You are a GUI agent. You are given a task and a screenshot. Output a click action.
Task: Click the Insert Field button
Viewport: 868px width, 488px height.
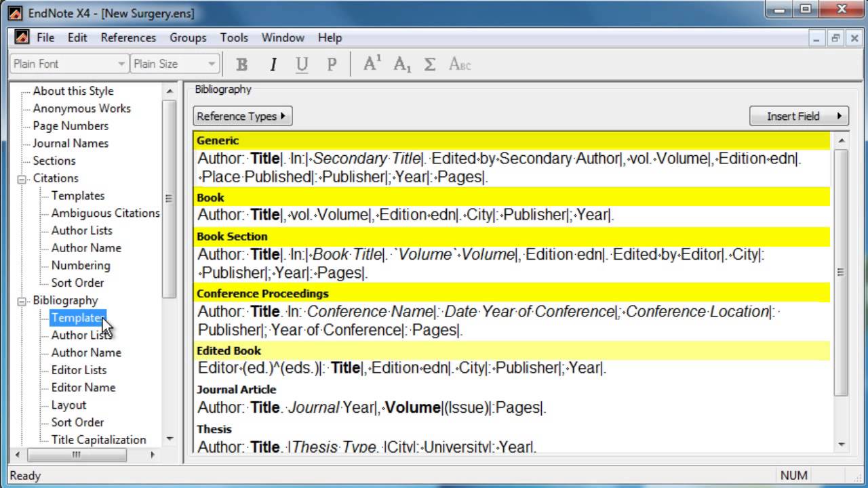[800, 117]
